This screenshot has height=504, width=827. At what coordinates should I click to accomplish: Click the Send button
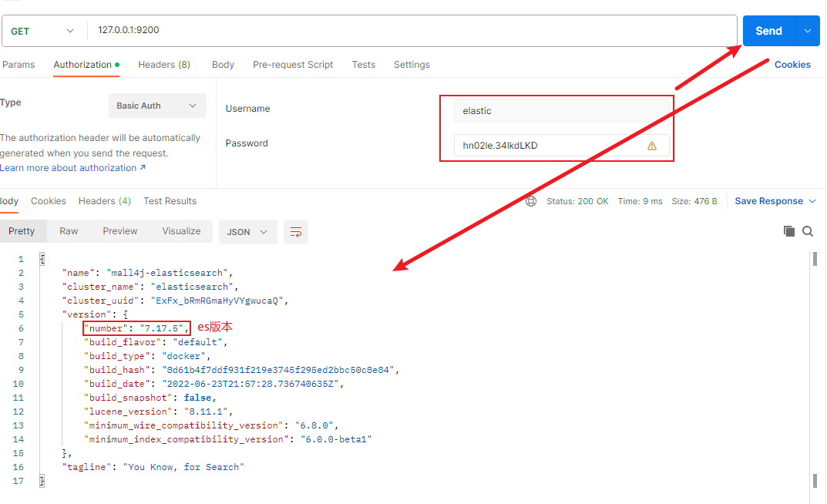[x=768, y=31]
